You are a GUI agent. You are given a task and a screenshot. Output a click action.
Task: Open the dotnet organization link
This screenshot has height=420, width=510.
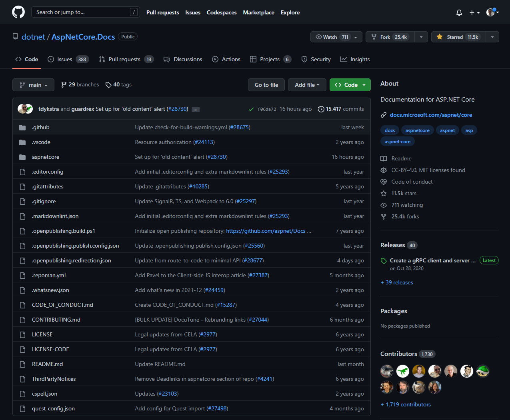point(33,37)
